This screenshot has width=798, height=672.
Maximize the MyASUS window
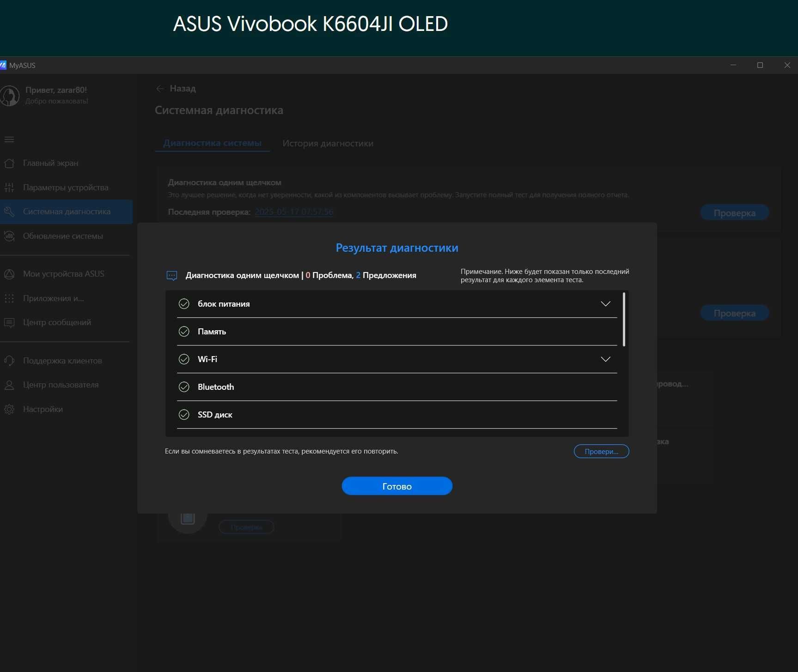point(760,65)
